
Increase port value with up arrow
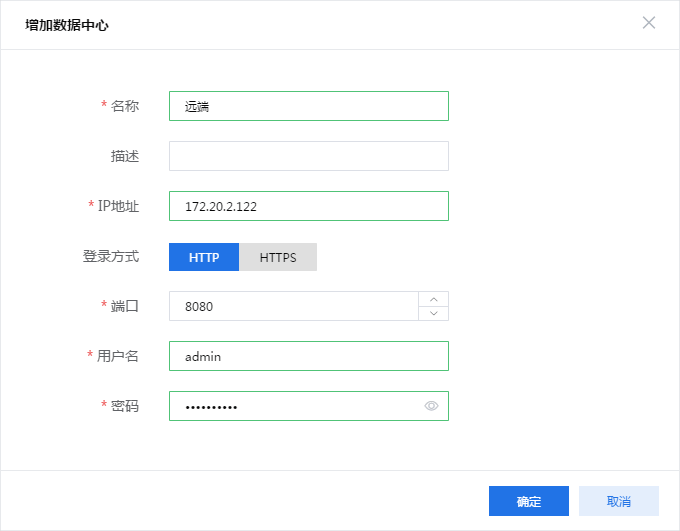point(434,299)
